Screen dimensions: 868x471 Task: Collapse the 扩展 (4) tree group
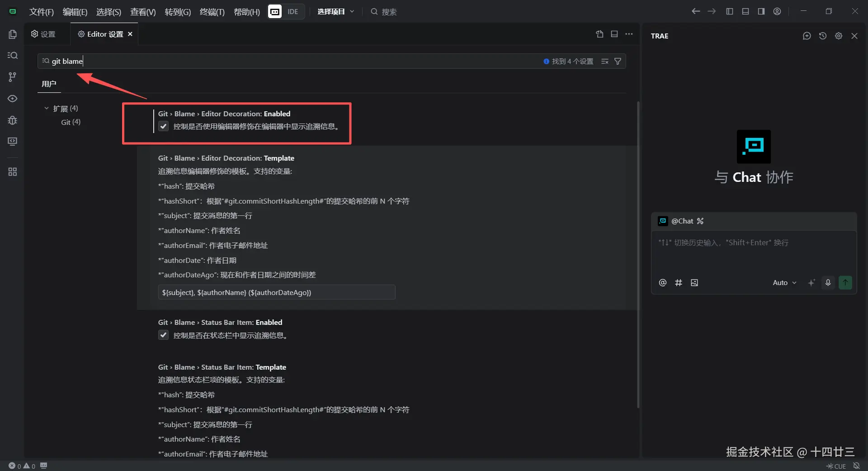(x=46, y=109)
